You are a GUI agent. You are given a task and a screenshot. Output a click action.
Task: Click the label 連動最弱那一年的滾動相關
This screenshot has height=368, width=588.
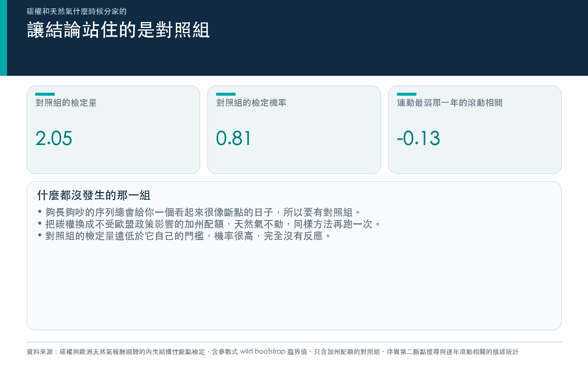(450, 103)
